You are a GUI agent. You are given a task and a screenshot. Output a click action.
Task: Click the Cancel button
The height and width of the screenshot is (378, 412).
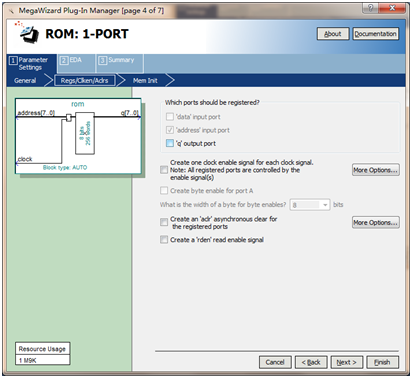click(275, 362)
